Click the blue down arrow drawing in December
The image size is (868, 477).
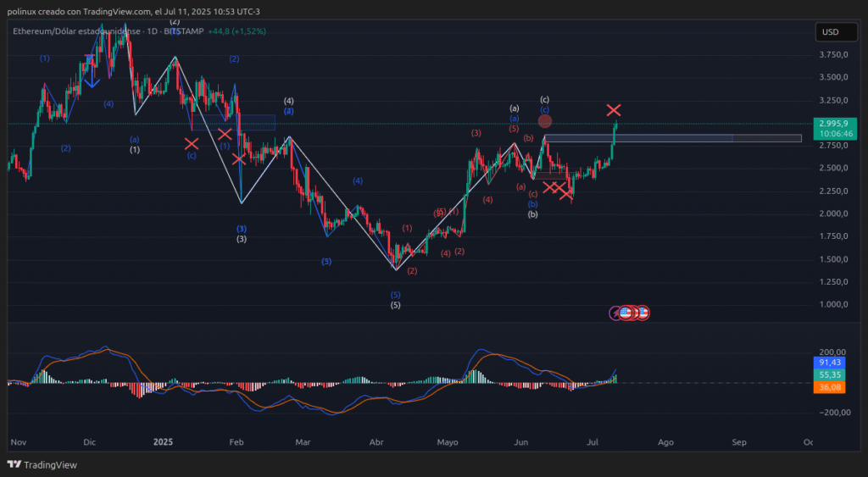click(92, 72)
